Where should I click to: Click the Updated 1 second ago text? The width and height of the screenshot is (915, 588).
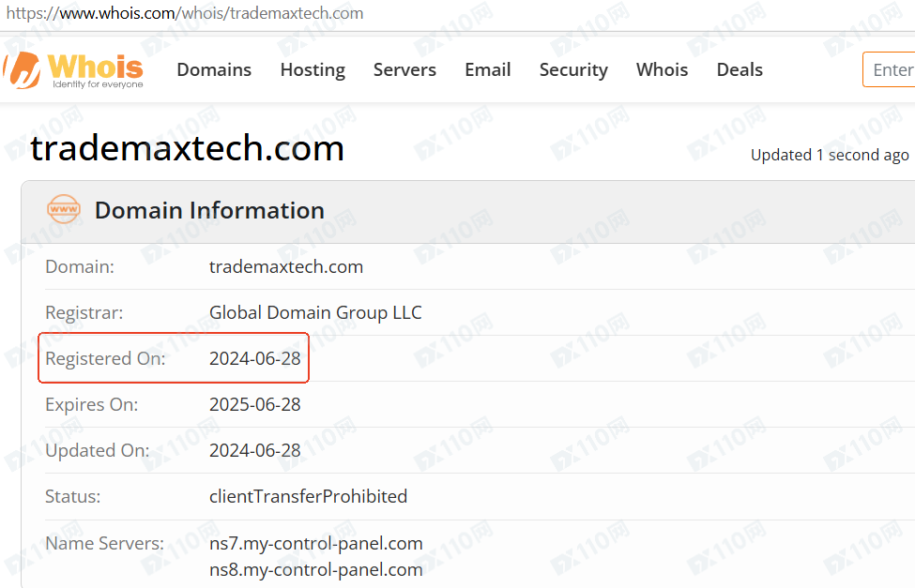830,155
